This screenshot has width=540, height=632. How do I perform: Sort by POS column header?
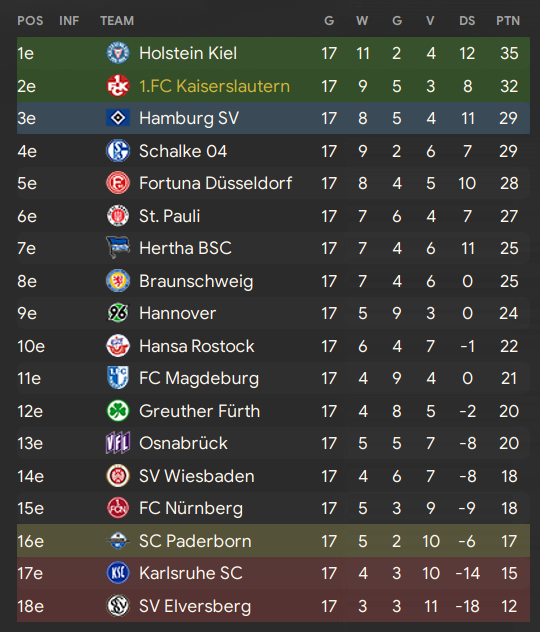click(x=30, y=21)
